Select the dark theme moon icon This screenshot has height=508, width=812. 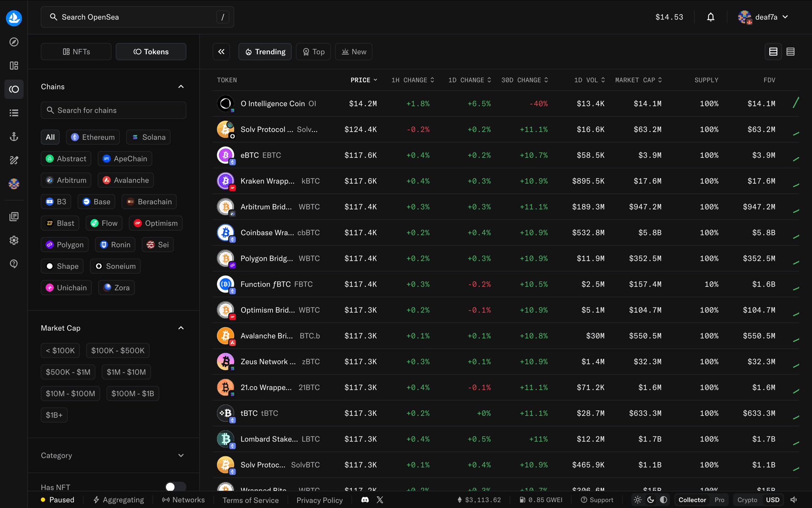(650, 500)
